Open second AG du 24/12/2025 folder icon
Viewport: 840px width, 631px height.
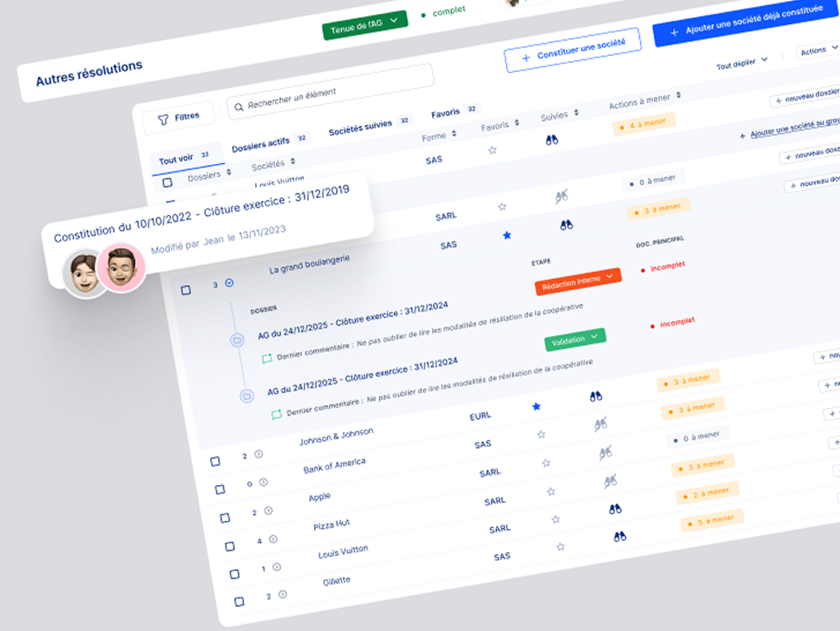tap(247, 397)
